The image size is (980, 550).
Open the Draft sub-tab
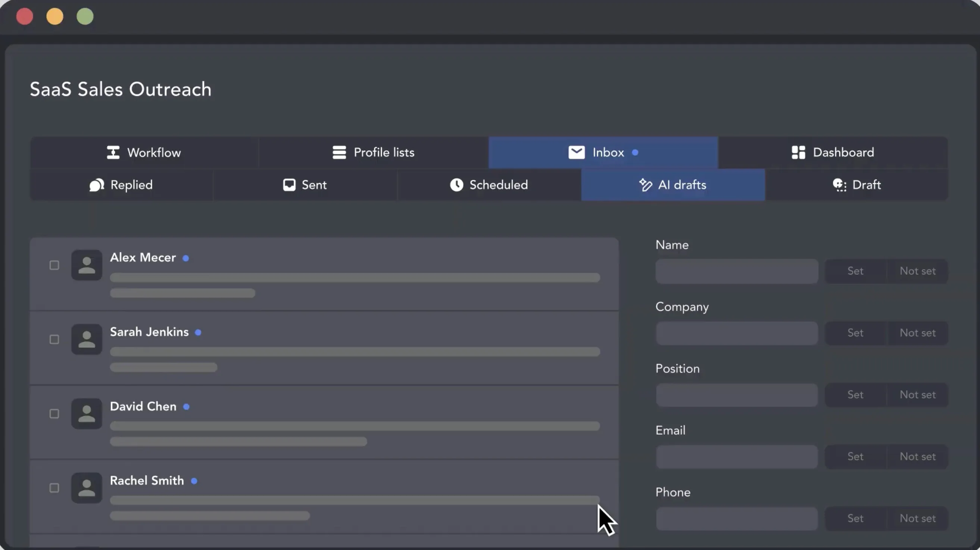[x=857, y=185]
